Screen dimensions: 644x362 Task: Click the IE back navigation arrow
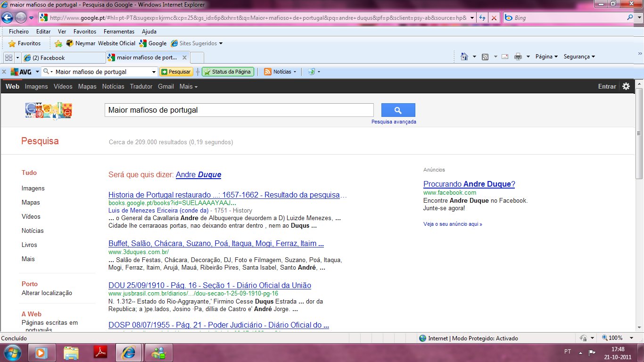8,18
